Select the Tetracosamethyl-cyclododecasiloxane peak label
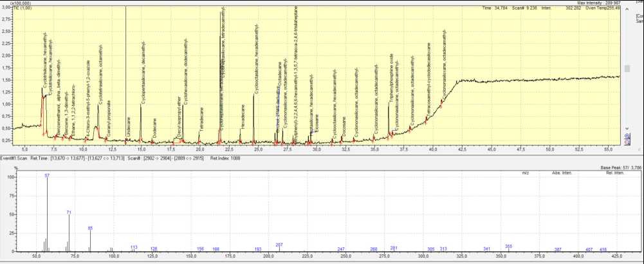The image size is (644, 264). [428, 79]
